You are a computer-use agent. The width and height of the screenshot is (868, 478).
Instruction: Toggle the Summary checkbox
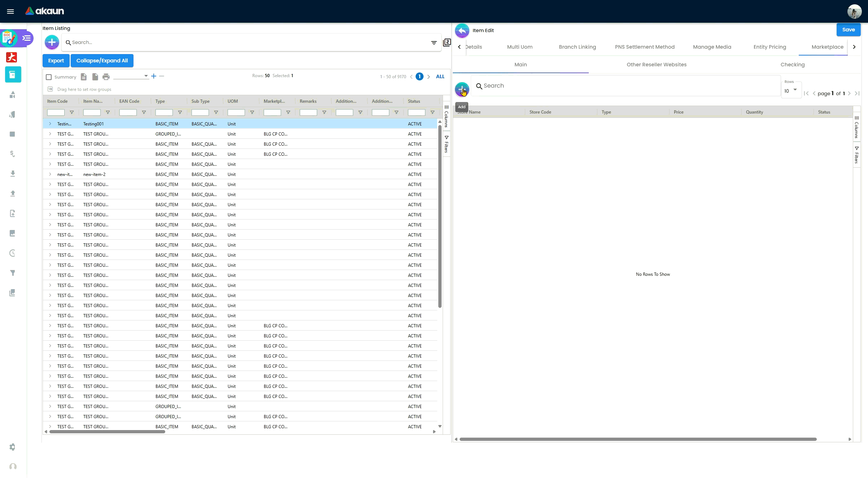coord(49,77)
